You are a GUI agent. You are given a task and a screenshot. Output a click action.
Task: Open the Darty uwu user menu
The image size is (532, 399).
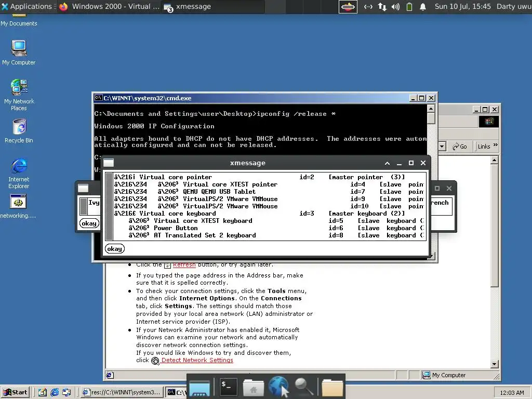[x=514, y=6]
